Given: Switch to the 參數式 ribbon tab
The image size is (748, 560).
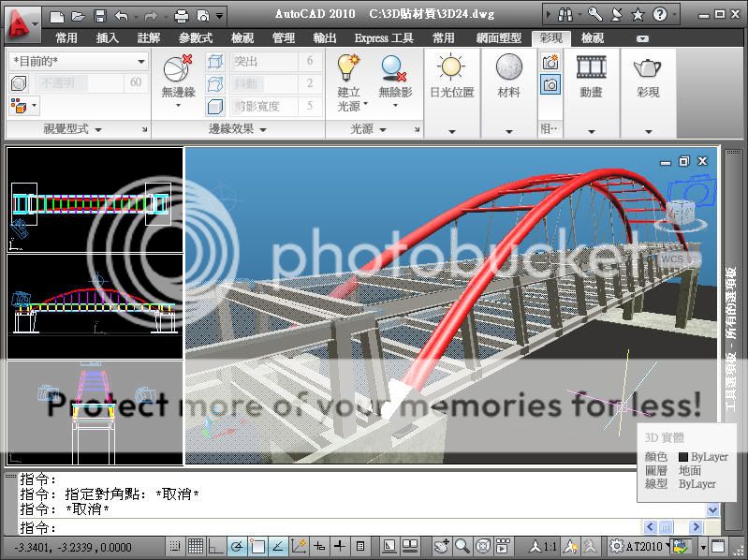Looking at the screenshot, I should [x=195, y=38].
